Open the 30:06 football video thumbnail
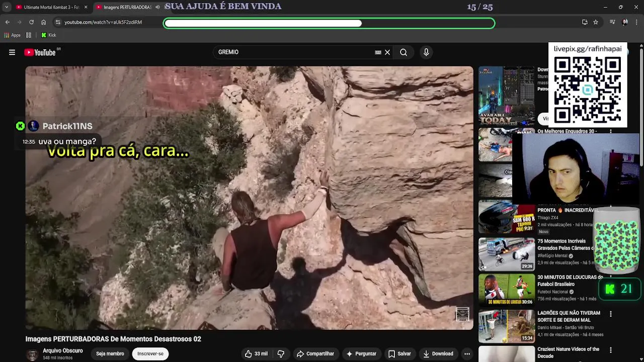Image resolution: width=644 pixels, height=362 pixels. [507, 290]
